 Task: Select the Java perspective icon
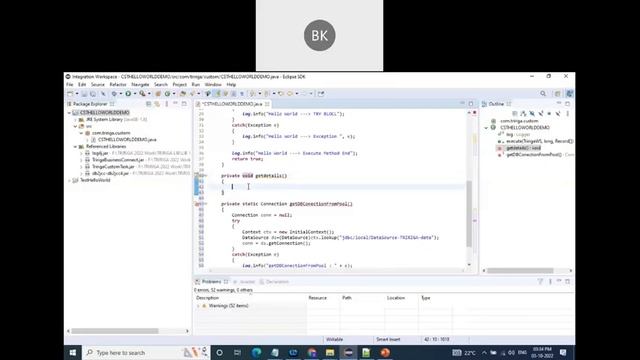tap(569, 93)
